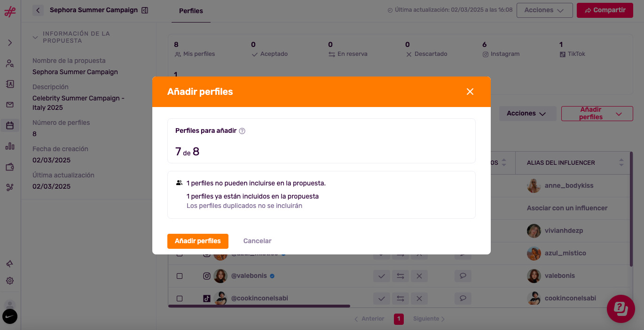Check the box for @cookinconelsabi row

tap(180, 299)
